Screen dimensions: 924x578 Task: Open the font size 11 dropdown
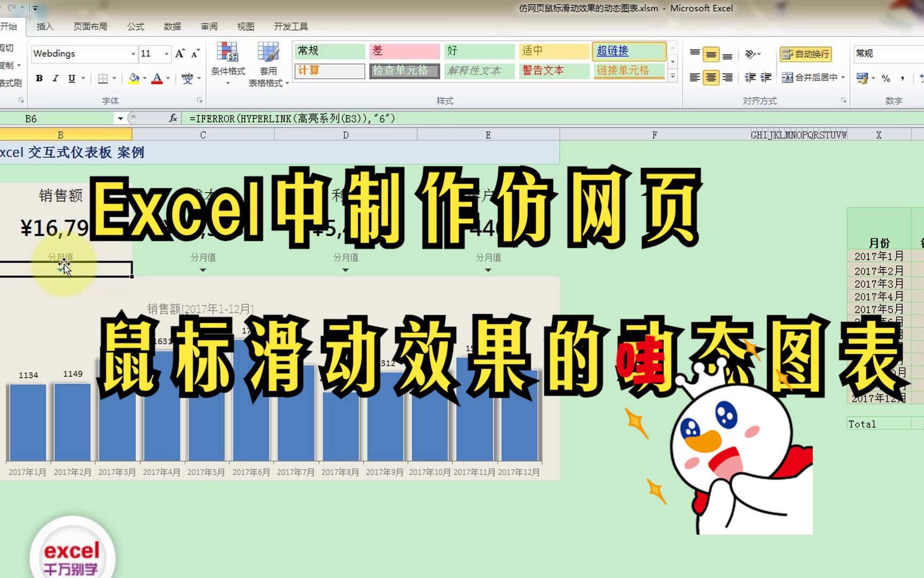(166, 54)
